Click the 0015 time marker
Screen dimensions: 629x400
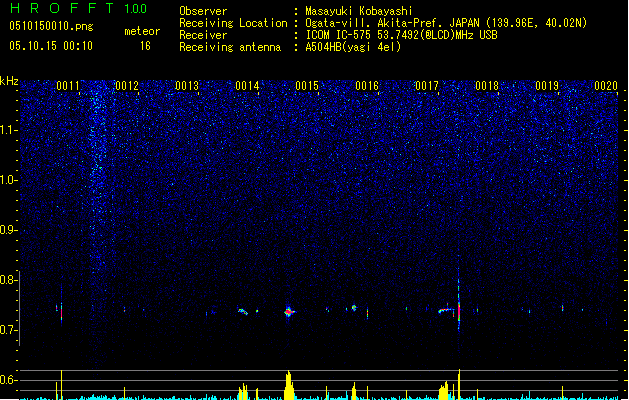click(x=307, y=86)
